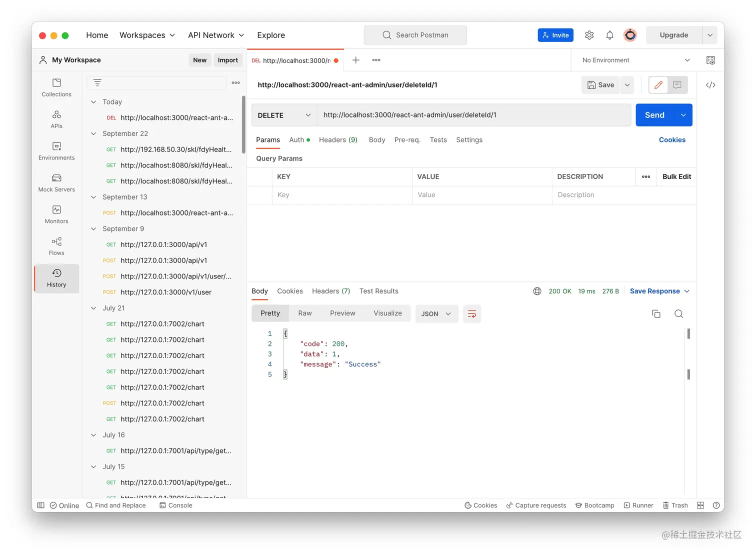Open the settings gear in header
Image resolution: width=756 pixels, height=554 pixels.
click(x=589, y=35)
